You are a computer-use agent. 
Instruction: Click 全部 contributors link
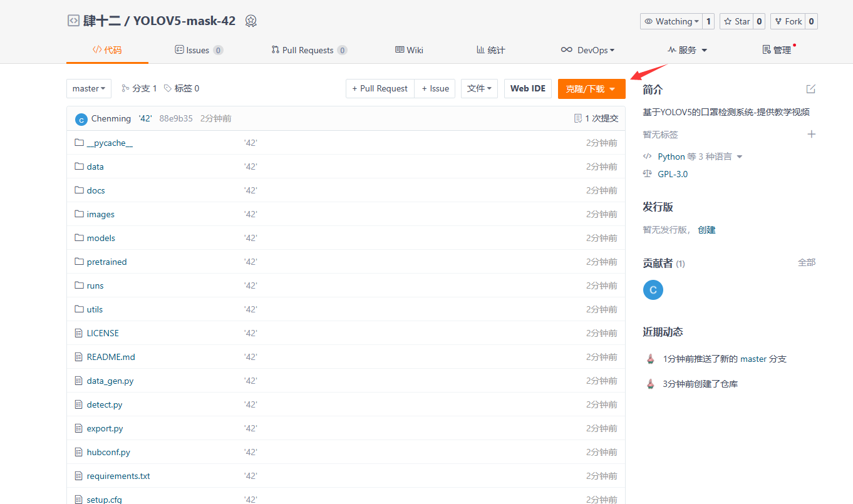point(807,262)
